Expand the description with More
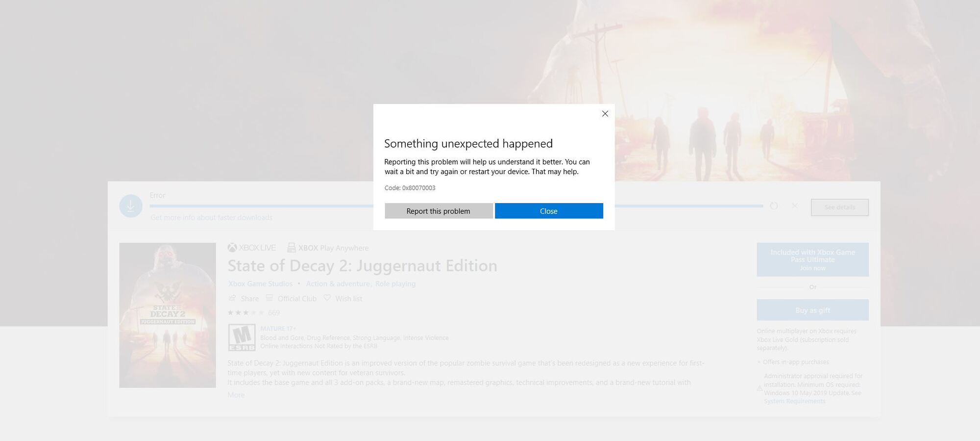This screenshot has width=980, height=441. click(236, 395)
